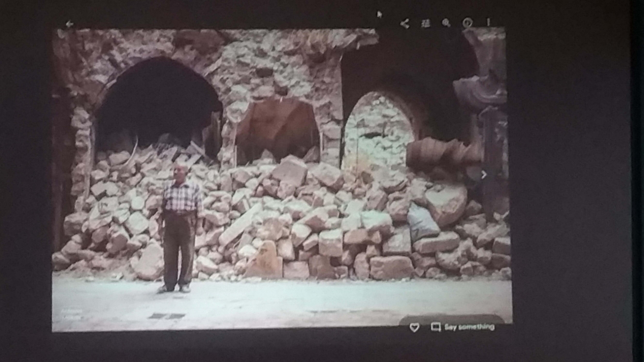This screenshot has height=362, width=644.
Task: Advance to next photo with chevron
Action: pos(484,175)
